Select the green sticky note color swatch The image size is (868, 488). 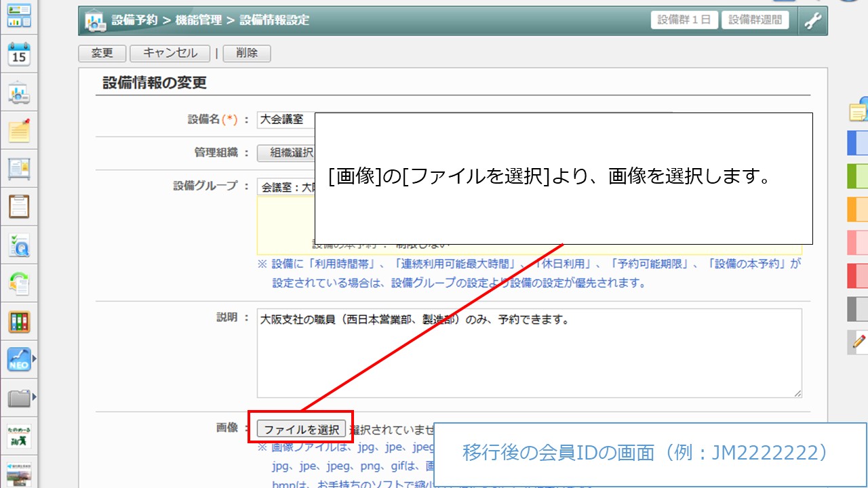tap(858, 176)
